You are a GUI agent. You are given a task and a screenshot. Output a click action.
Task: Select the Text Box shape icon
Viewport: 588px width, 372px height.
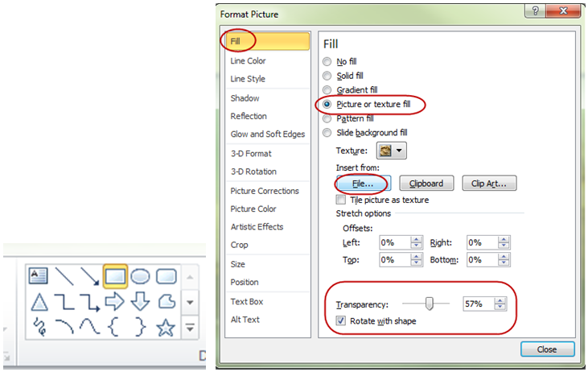(x=39, y=276)
